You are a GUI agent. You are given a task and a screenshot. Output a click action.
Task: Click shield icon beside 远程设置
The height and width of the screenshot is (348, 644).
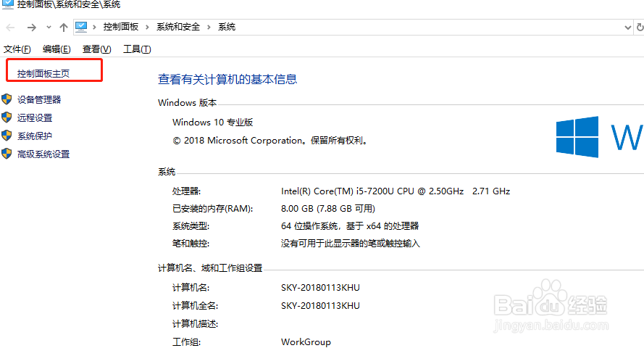(x=7, y=117)
